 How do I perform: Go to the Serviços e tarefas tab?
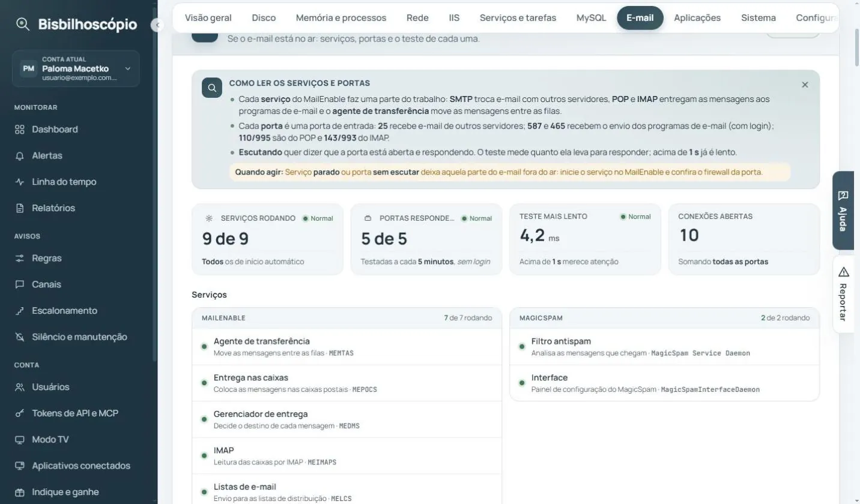pos(518,18)
